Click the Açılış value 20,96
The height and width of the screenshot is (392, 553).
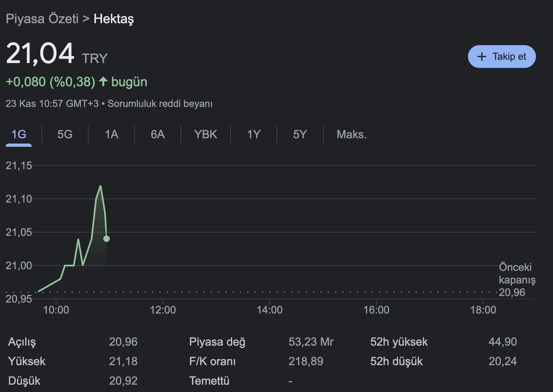(123, 342)
